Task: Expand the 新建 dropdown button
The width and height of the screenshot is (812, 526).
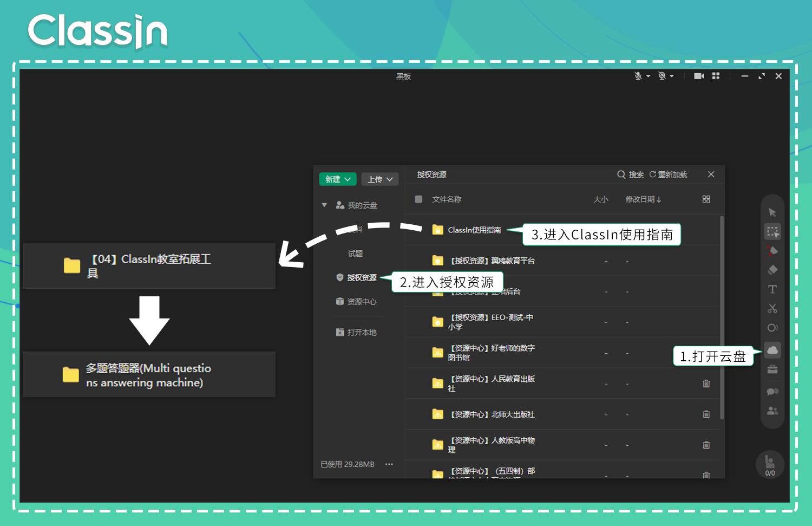Action: (338, 179)
